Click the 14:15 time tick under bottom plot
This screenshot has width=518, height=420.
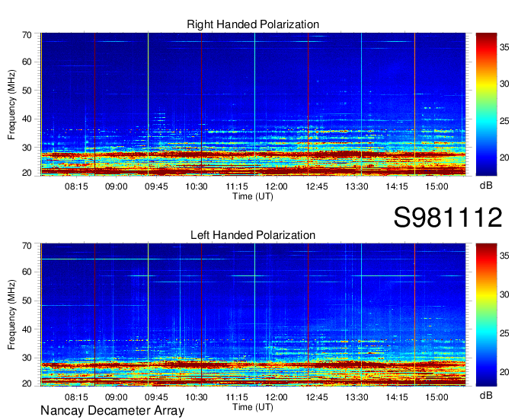(x=397, y=397)
